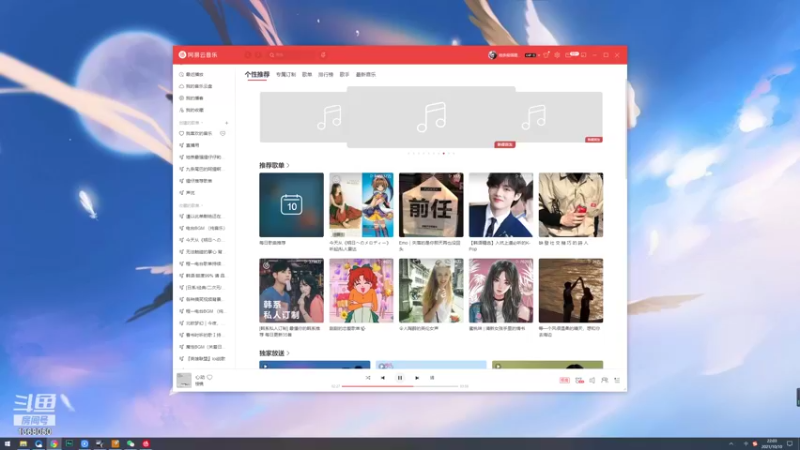Screen dimensions: 800x450
Task: Open 最近播放 in the sidebar
Action: click(191, 74)
